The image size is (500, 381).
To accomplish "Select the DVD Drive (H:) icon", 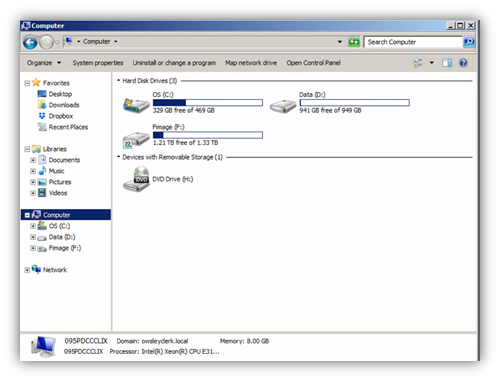I will (x=136, y=179).
